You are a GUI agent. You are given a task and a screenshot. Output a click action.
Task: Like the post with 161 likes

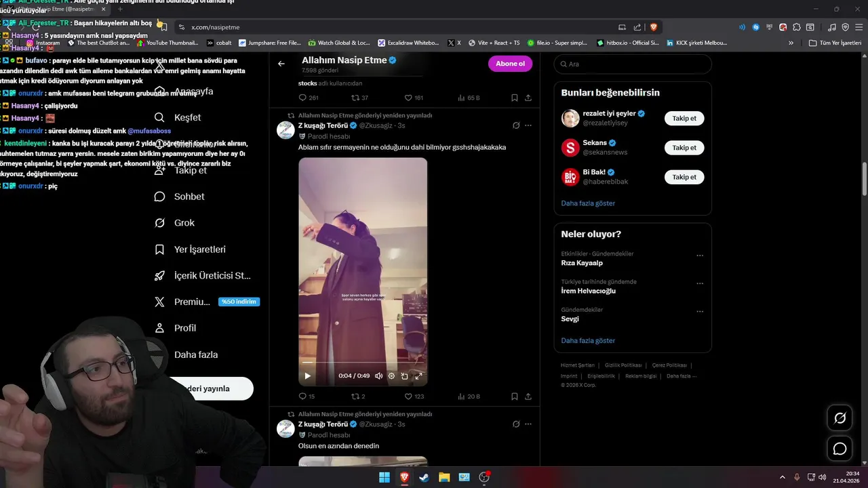(414, 98)
